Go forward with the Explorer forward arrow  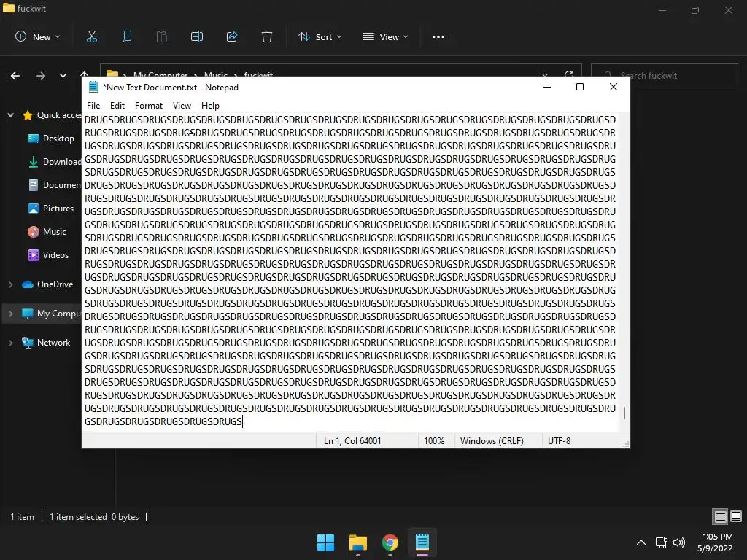tap(41, 76)
